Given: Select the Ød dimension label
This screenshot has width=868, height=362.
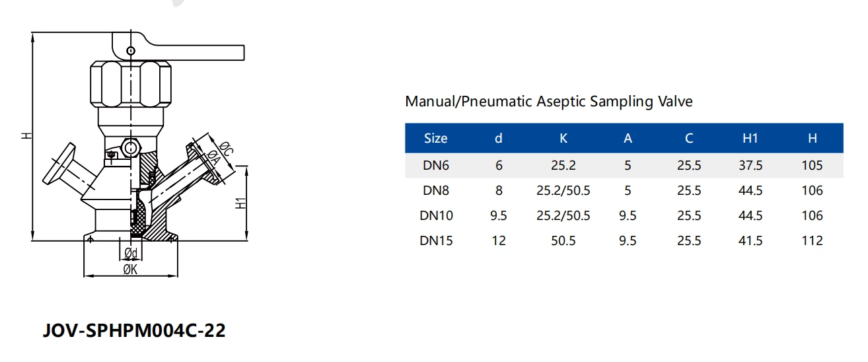Looking at the screenshot, I should [130, 254].
